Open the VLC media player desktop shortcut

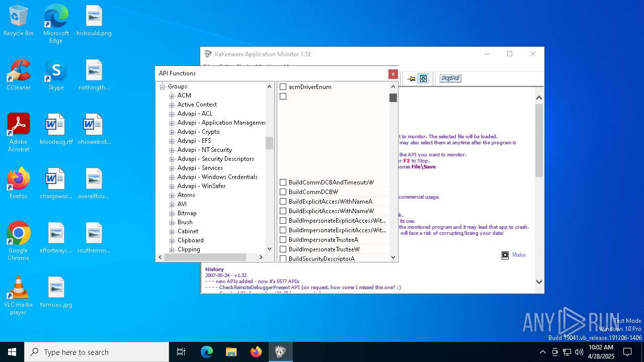tap(19, 296)
